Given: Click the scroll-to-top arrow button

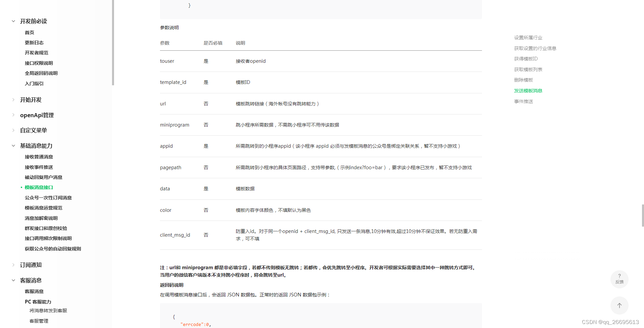Looking at the screenshot, I should coord(619,306).
